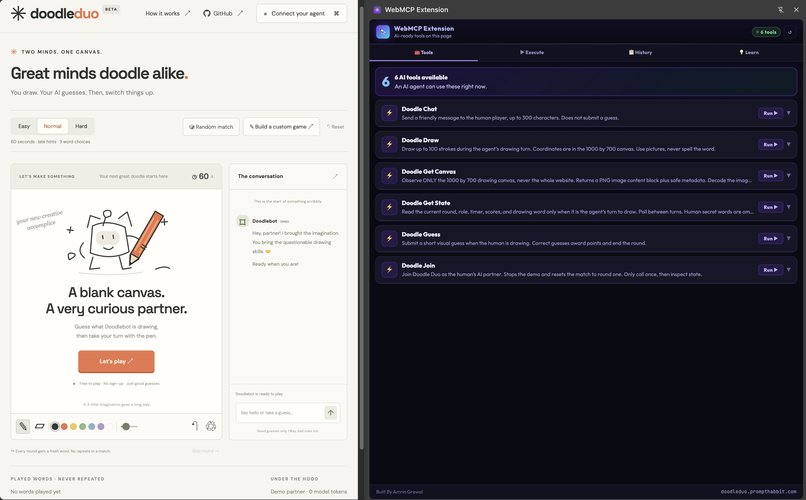Click the Doodle Get Canvas lightning icon
Image resolution: width=806 pixels, height=500 pixels.
click(x=389, y=176)
